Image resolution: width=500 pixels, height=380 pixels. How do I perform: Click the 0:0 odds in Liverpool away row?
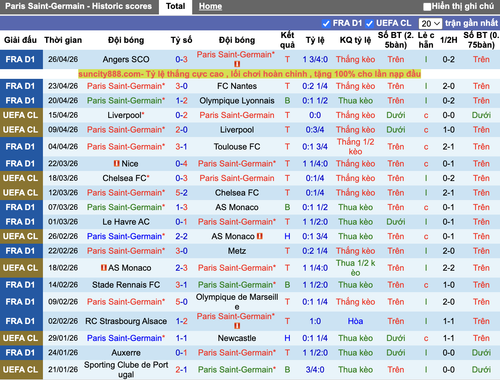(x=315, y=115)
